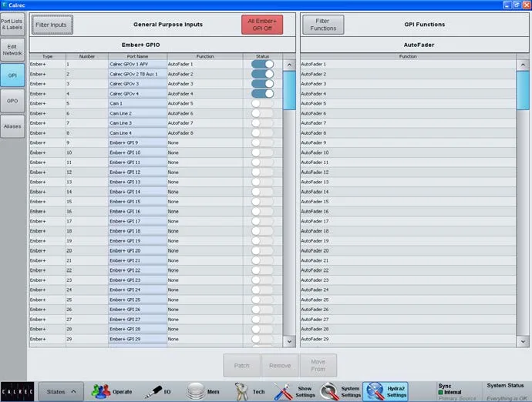Select port name Ember+ GPI 15 field
This screenshot has width=532, height=402.
[x=137, y=202]
